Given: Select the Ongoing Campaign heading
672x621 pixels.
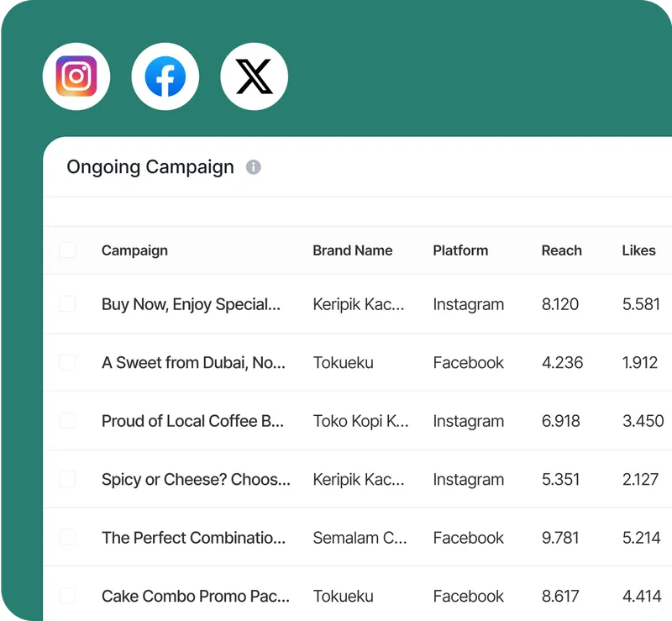Looking at the screenshot, I should [x=150, y=167].
